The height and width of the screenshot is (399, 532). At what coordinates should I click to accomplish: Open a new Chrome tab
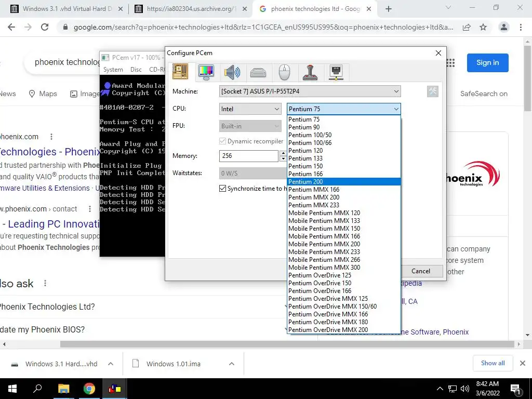pyautogui.click(x=389, y=9)
